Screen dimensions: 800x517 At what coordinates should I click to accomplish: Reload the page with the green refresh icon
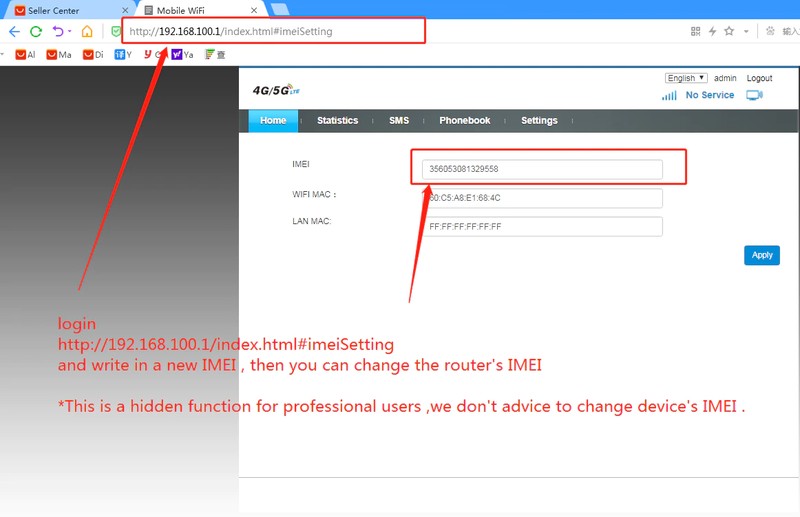(36, 32)
